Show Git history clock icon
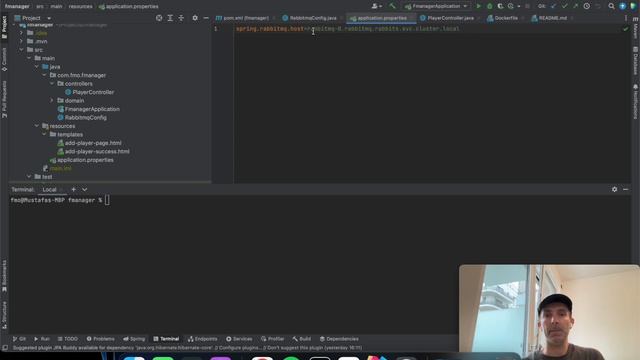 (x=587, y=6)
